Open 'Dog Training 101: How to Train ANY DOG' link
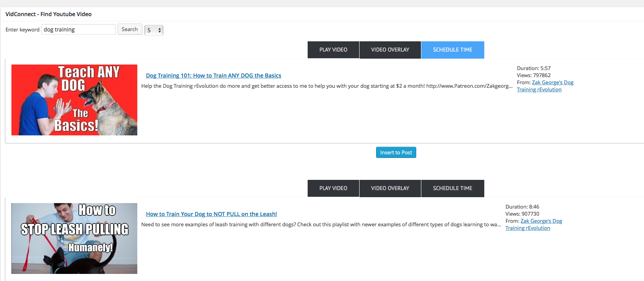The height and width of the screenshot is (281, 644). 213,76
